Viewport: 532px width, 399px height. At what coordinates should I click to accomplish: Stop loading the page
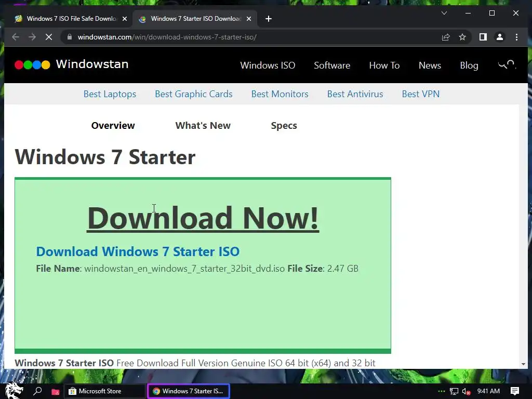(x=49, y=37)
